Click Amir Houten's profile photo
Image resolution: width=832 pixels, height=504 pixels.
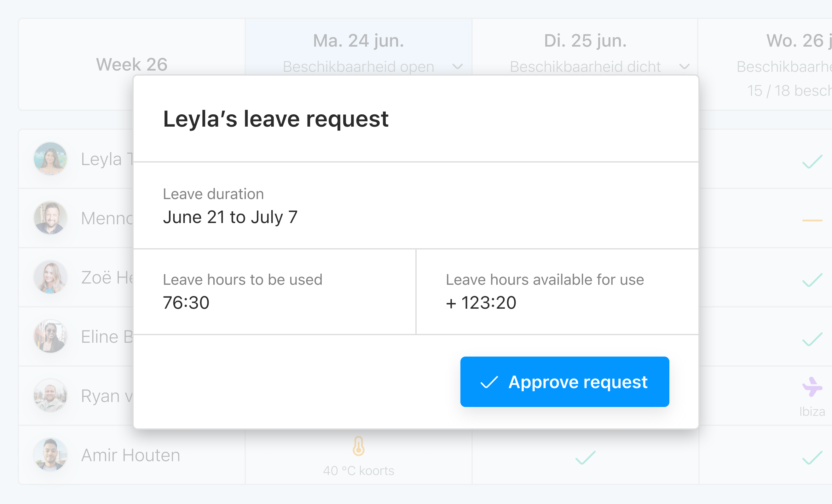point(50,455)
